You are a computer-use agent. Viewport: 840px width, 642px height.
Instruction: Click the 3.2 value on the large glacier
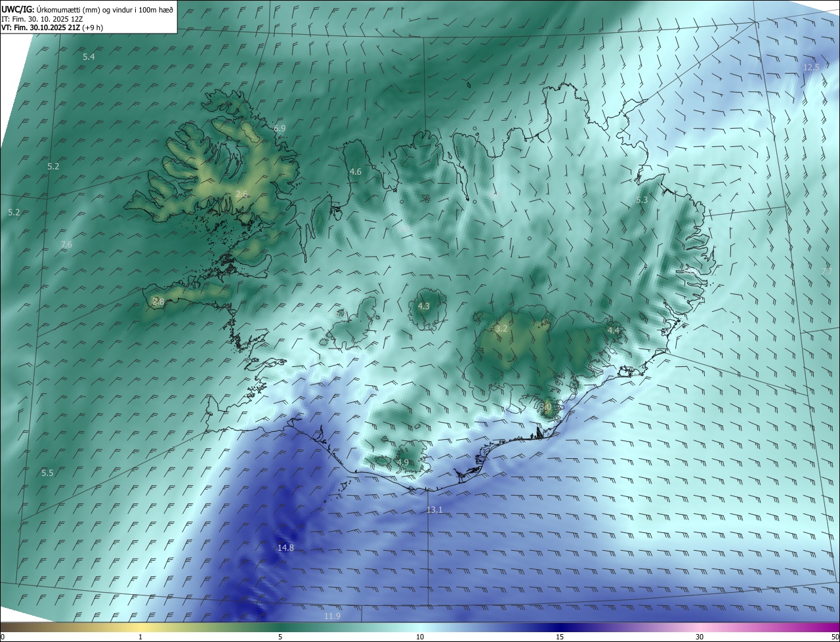(501, 328)
